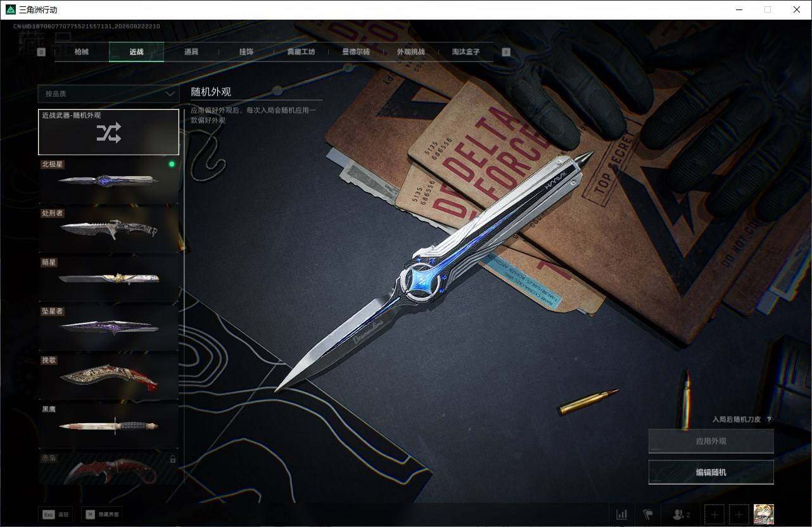The width and height of the screenshot is (812, 527).
Task: Open the team members icon showing 2
Action: pyautogui.click(x=682, y=514)
